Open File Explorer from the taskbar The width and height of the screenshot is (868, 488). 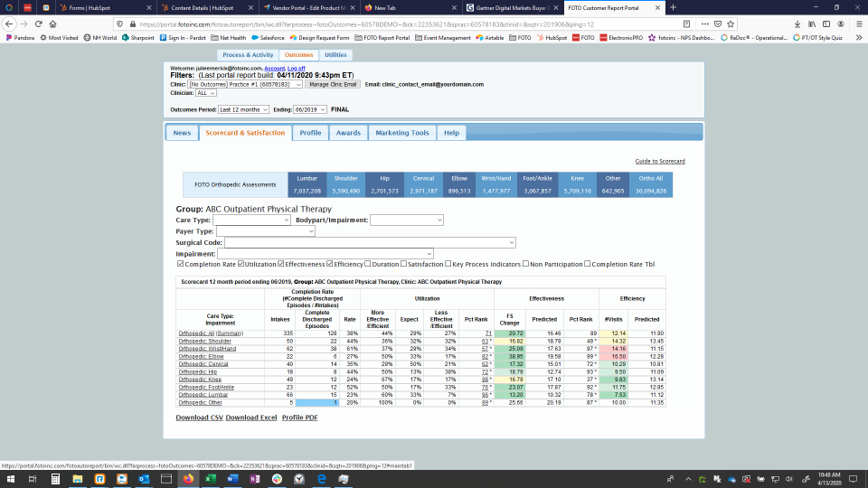78,479
